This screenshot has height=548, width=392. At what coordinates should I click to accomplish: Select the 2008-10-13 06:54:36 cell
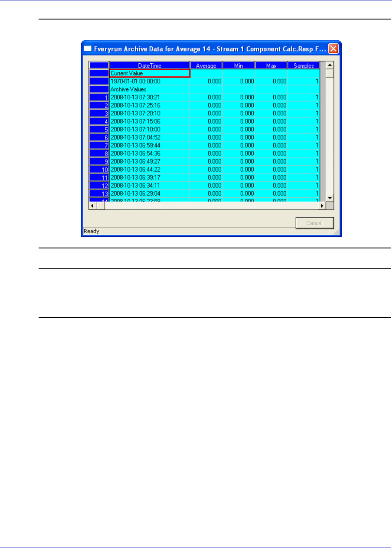point(150,153)
